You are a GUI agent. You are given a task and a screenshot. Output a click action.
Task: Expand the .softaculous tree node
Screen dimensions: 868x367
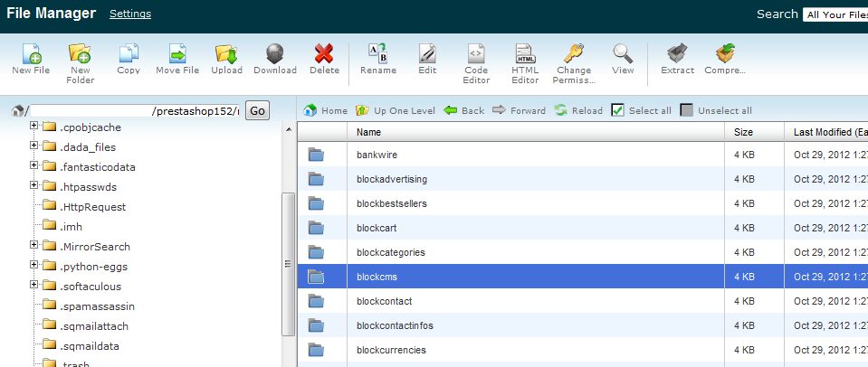[x=34, y=285]
